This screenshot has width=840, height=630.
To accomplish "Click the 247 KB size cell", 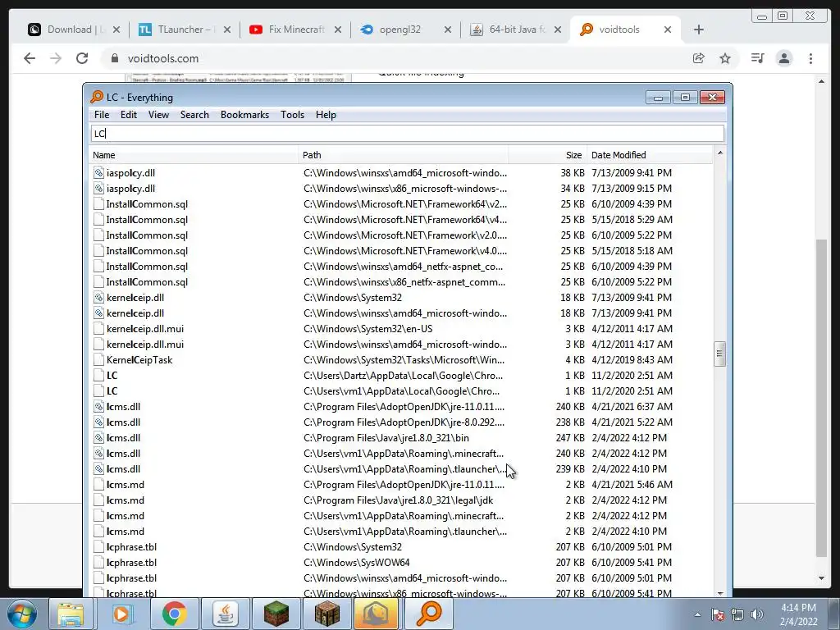I will tap(570, 438).
